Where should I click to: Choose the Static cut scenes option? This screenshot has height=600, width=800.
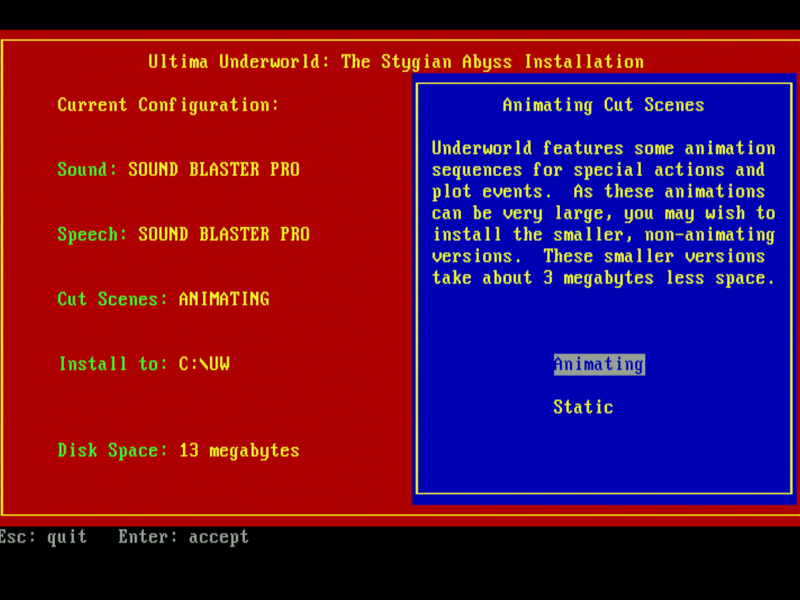583,407
